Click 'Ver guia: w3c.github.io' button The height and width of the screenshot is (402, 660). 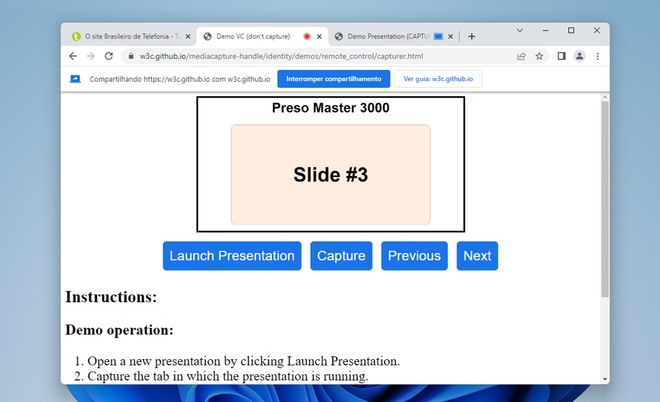click(438, 79)
